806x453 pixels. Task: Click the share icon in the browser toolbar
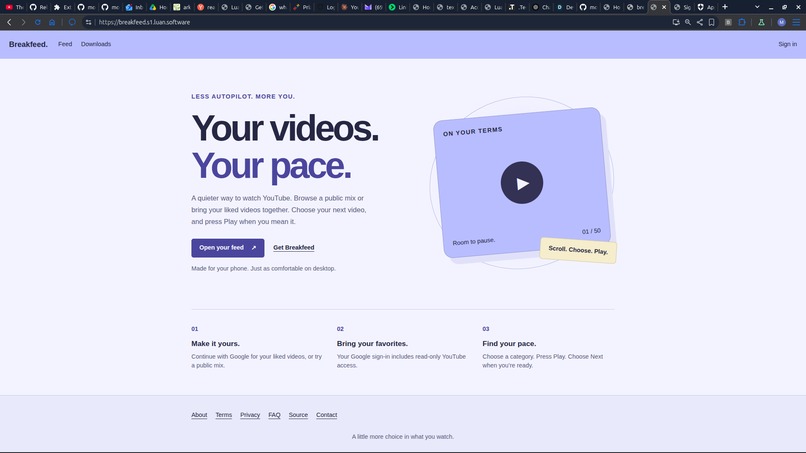(700, 22)
